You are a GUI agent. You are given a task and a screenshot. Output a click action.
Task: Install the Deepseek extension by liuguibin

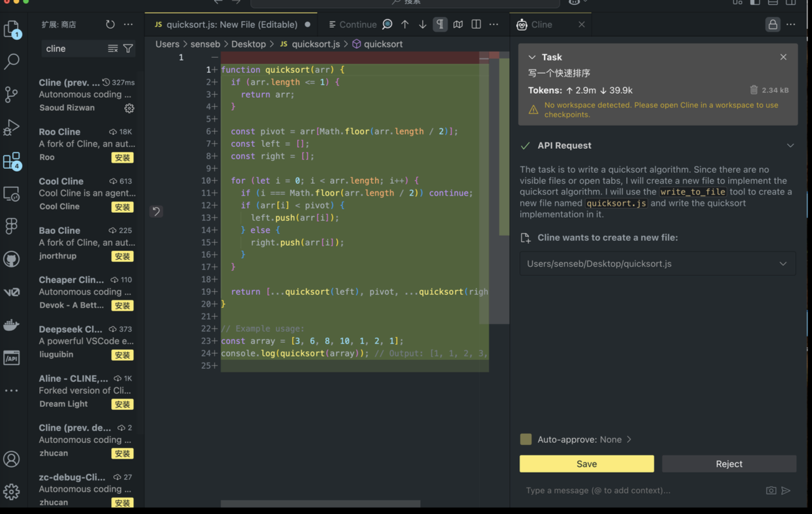(122, 355)
